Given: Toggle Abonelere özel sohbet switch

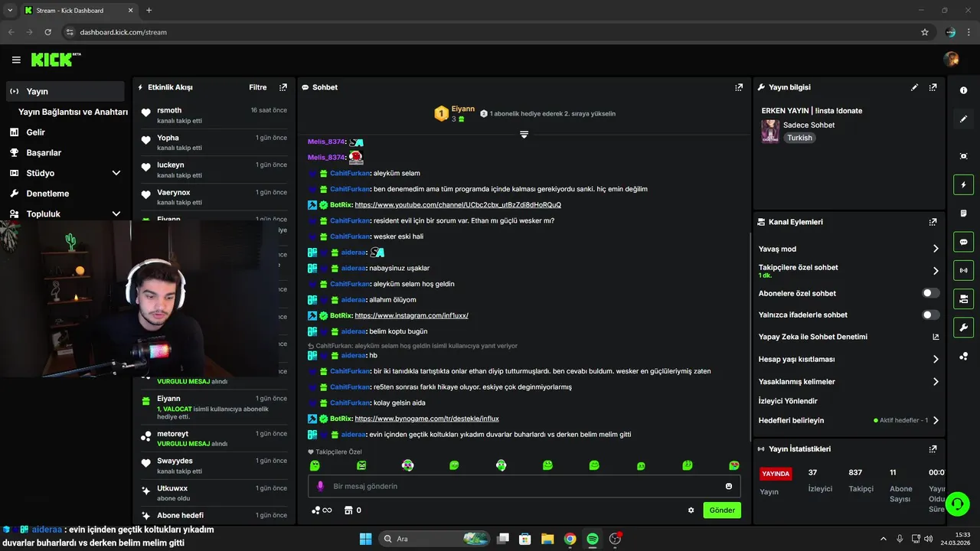Looking at the screenshot, I should (x=931, y=293).
